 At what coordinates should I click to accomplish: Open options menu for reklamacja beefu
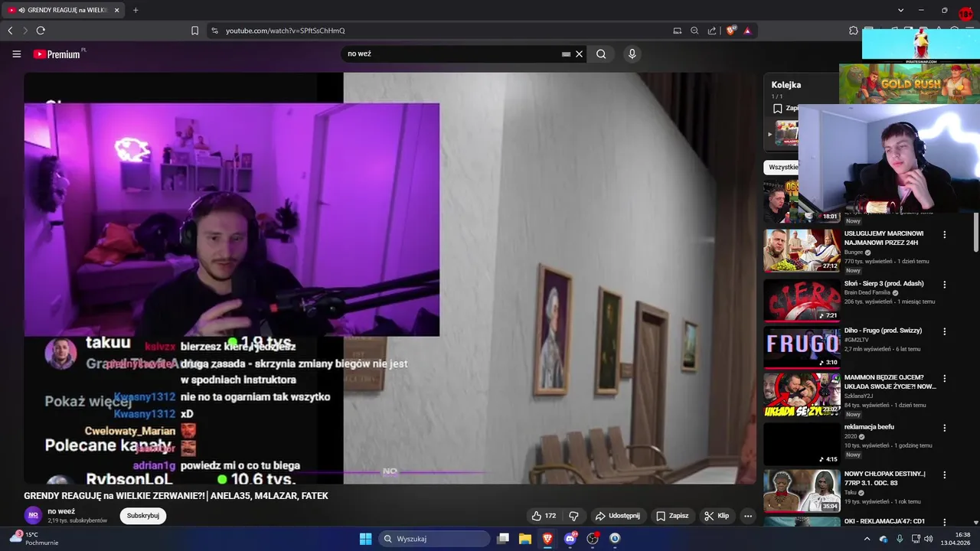944,428
